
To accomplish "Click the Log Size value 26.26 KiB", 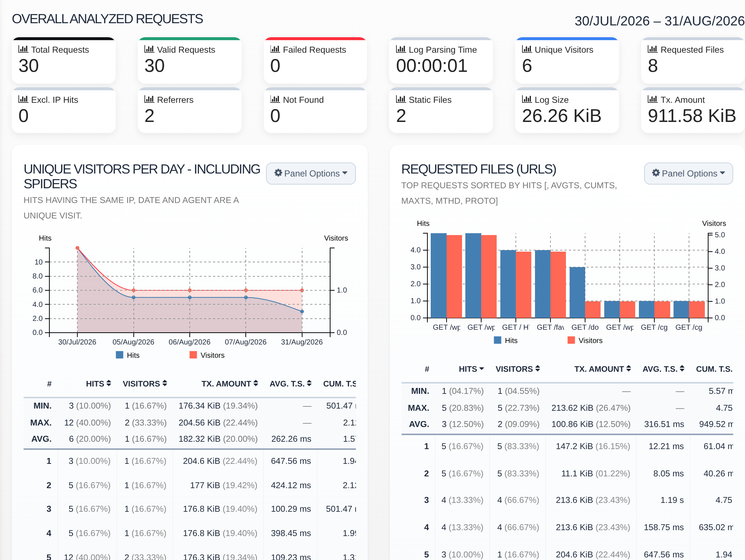I will pos(562,116).
